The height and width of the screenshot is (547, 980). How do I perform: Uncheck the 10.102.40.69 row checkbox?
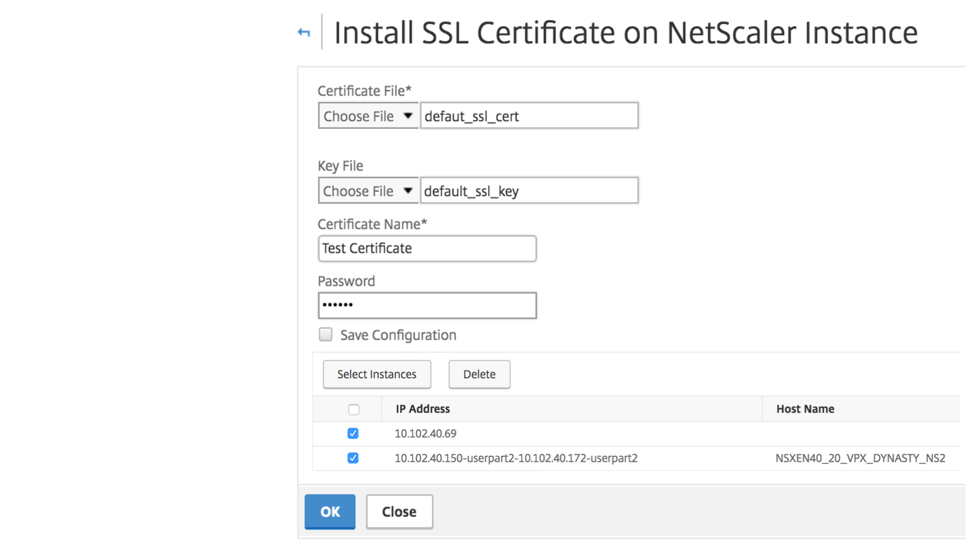[353, 434]
